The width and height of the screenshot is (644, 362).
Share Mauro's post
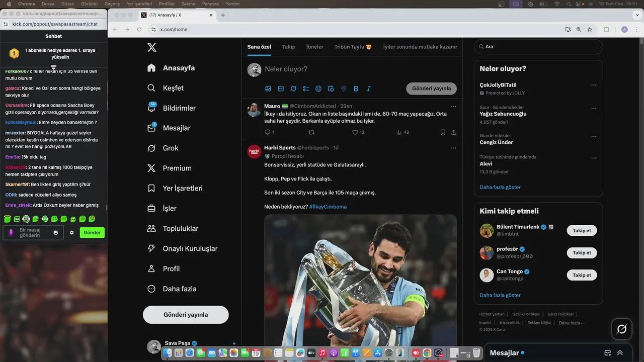454,132
